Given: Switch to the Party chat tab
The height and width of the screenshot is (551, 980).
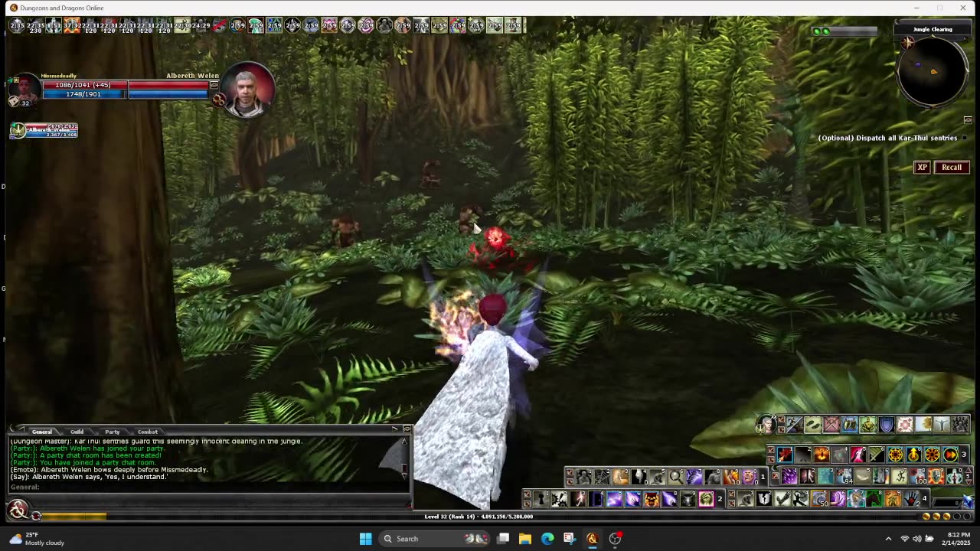Looking at the screenshot, I should point(112,432).
